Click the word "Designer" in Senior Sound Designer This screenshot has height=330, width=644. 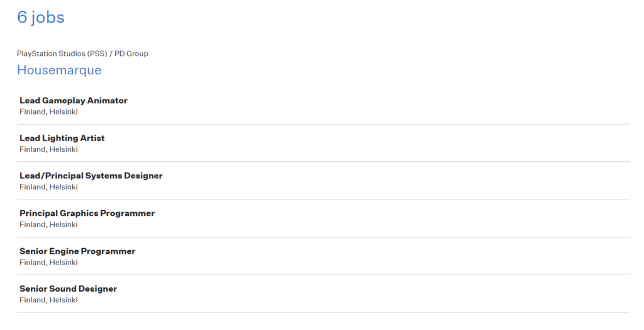[x=97, y=289]
